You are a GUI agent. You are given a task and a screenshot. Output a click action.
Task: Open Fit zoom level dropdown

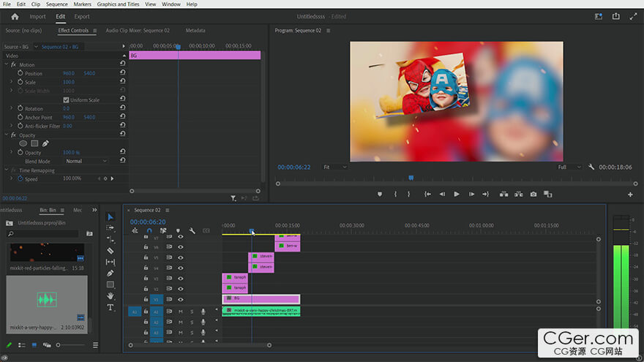click(x=334, y=167)
